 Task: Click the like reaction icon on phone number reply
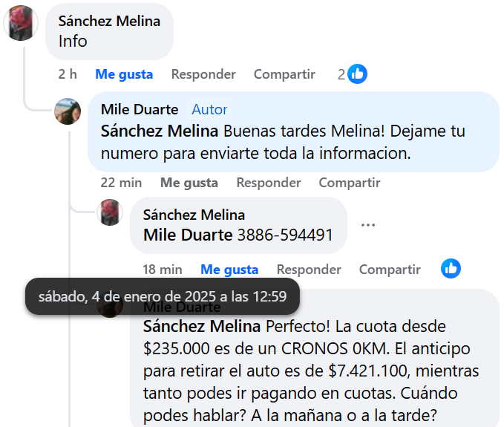point(451,269)
